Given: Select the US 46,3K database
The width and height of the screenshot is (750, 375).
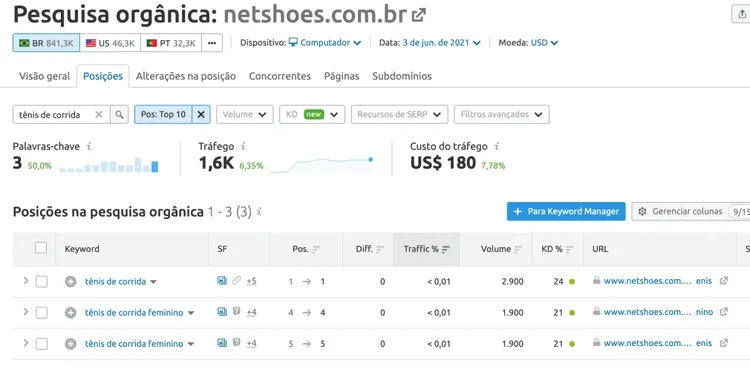Looking at the screenshot, I should [110, 43].
